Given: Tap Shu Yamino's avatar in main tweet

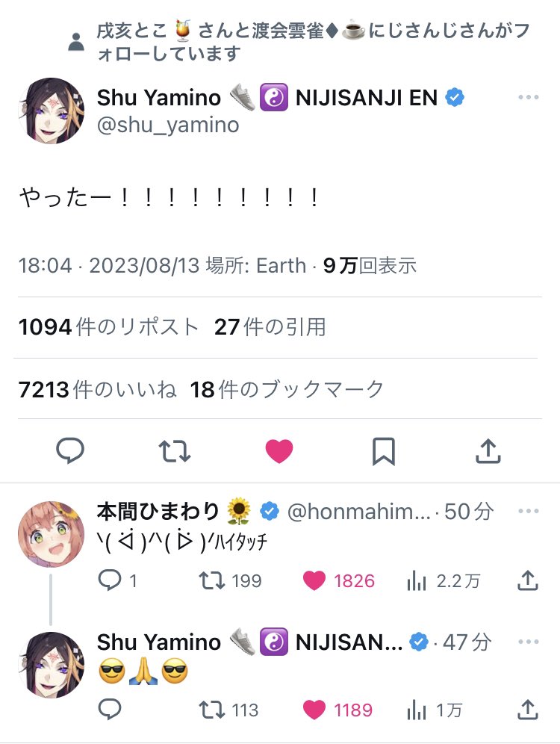Looking at the screenshot, I should coord(51,111).
